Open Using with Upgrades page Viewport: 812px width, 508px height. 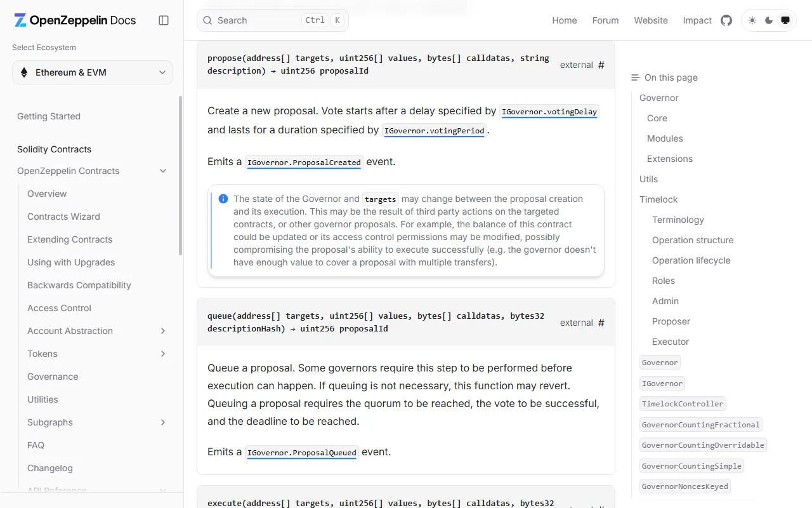(x=71, y=262)
